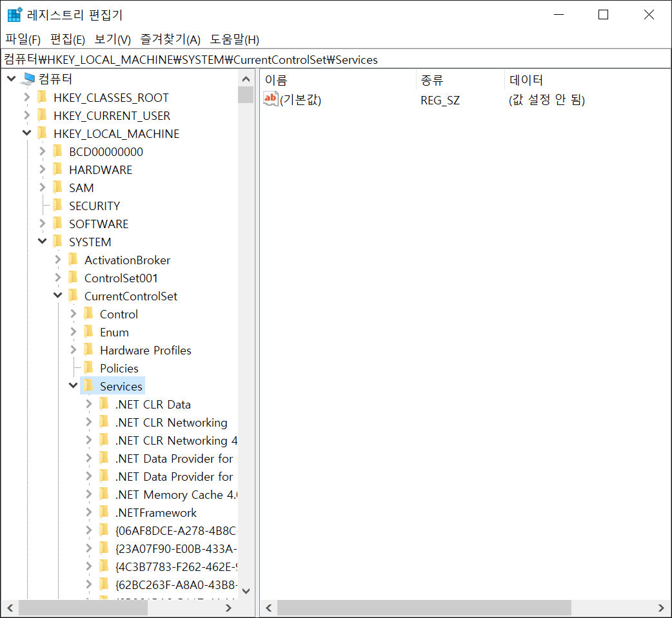This screenshot has height=618, width=672.
Task: Expand the .NETFramework chevron
Action: pos(89,512)
